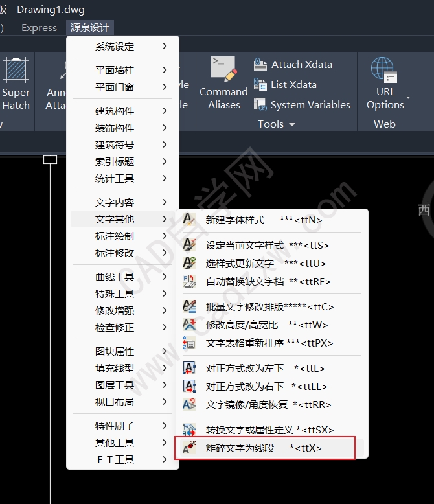Screen dimensions: 434x504
Task: Click the 文字表格重新排序 icon
Action: 189,343
